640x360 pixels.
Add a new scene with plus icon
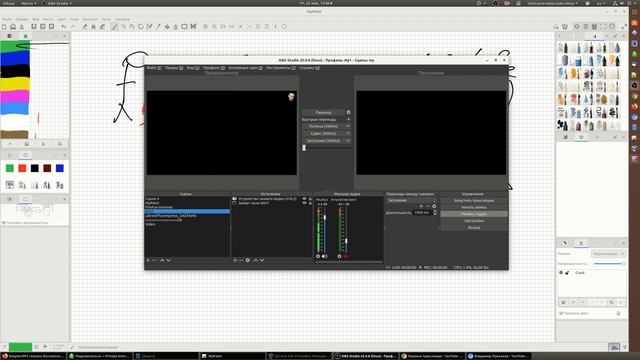coord(148,260)
